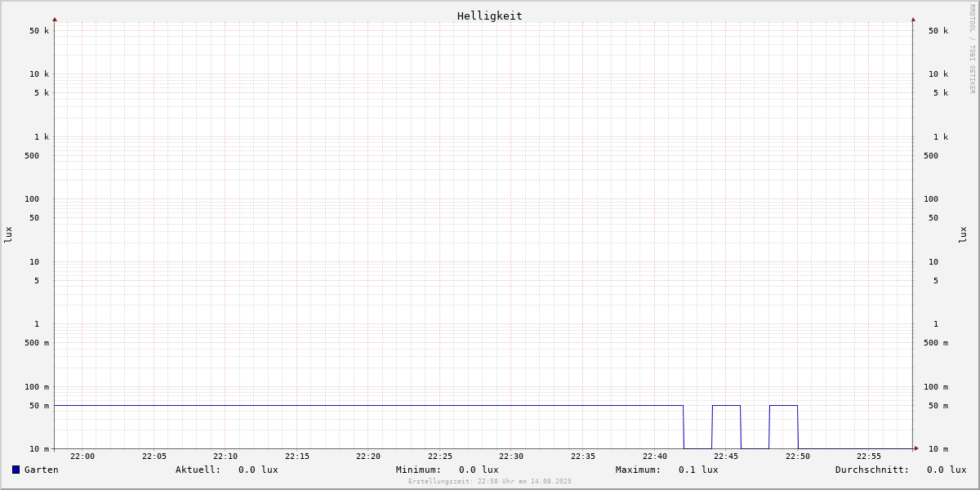Click the blue pulse peak near 22:49
This screenshot has width=980, height=490.
pyautogui.click(x=783, y=405)
